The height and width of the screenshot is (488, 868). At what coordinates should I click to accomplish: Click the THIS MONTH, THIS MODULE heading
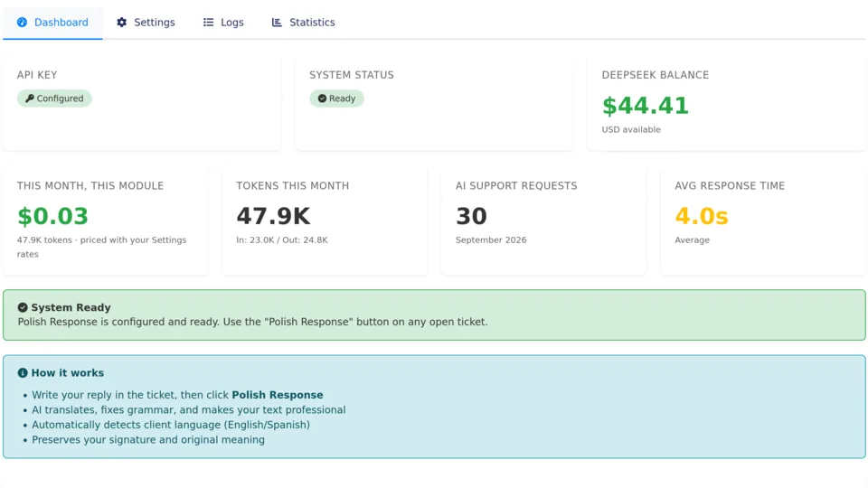90,186
